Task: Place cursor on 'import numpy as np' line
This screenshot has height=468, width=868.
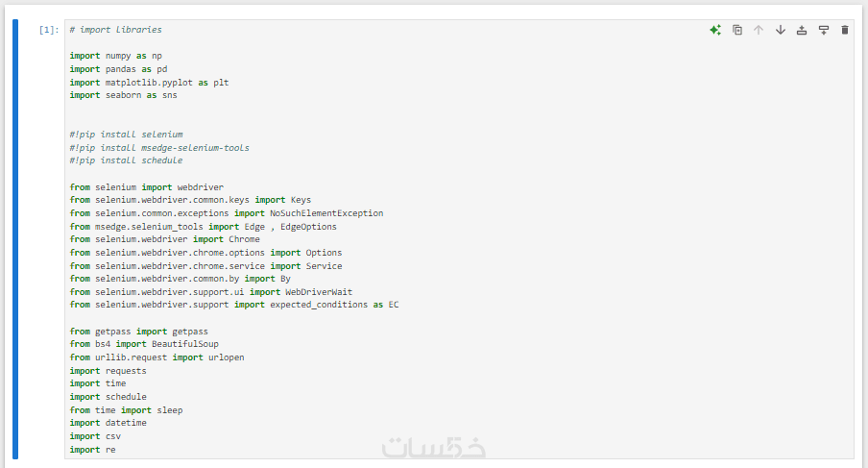Action: (115, 56)
